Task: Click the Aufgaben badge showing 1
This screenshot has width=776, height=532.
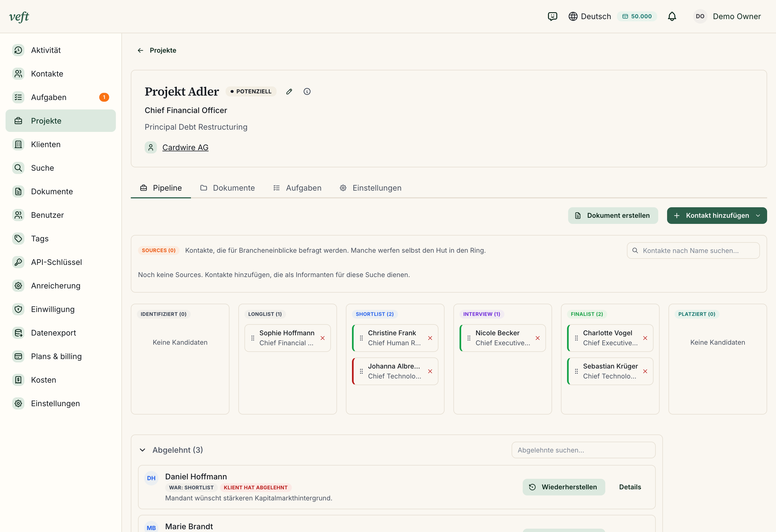Action: coord(104,97)
